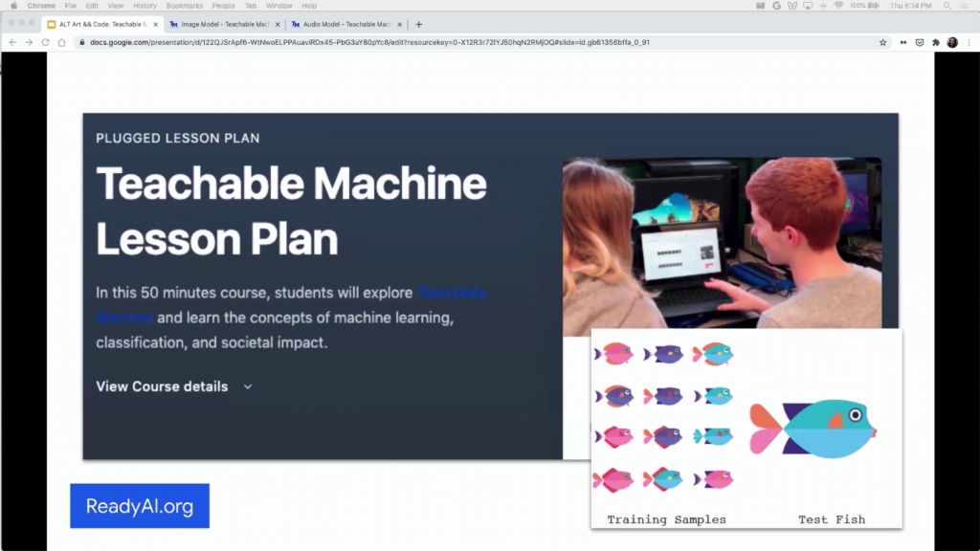Reload the current page
The height and width of the screenshot is (551, 980).
pos(45,42)
